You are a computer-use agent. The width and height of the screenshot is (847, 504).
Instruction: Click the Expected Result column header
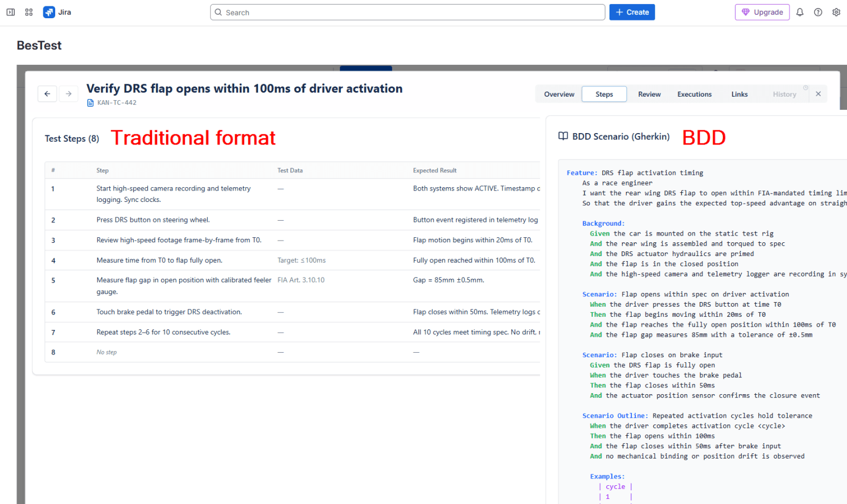point(435,171)
